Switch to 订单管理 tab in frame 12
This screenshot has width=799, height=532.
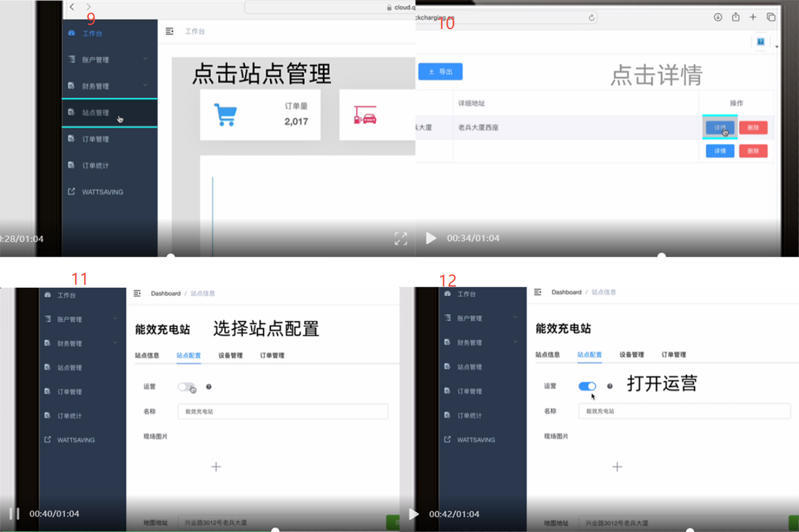click(x=673, y=355)
